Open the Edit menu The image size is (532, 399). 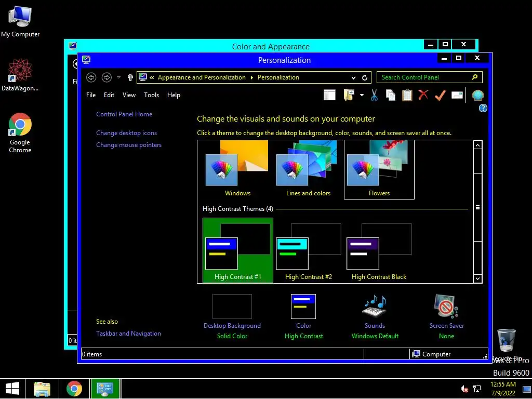click(109, 95)
